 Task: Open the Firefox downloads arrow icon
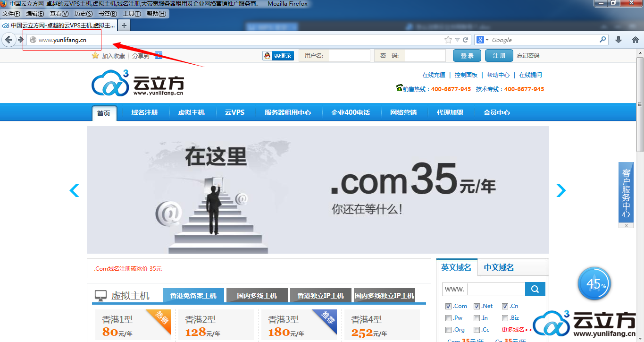[619, 40]
